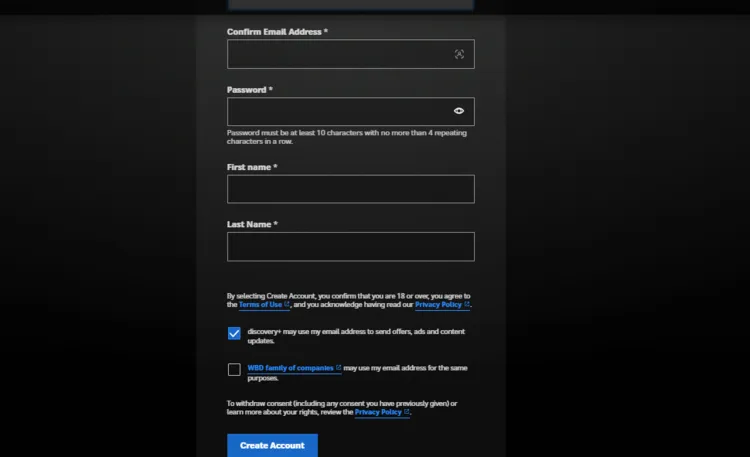Show password using the eye icon
This screenshot has height=457, width=750.
pos(459,111)
